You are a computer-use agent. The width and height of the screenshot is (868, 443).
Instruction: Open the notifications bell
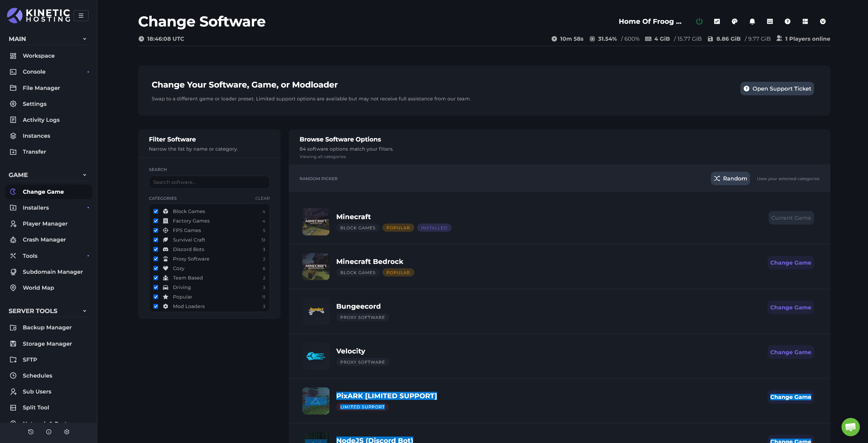pyautogui.click(x=752, y=21)
